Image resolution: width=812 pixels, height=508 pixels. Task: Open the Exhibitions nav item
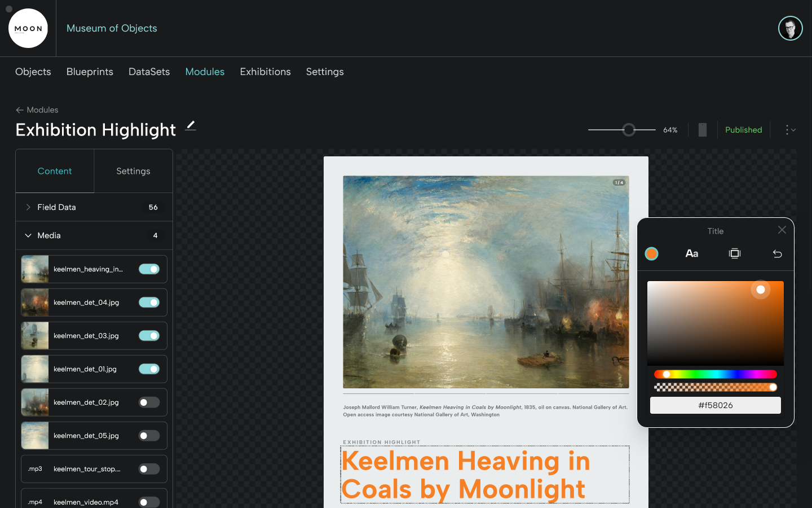(x=265, y=72)
